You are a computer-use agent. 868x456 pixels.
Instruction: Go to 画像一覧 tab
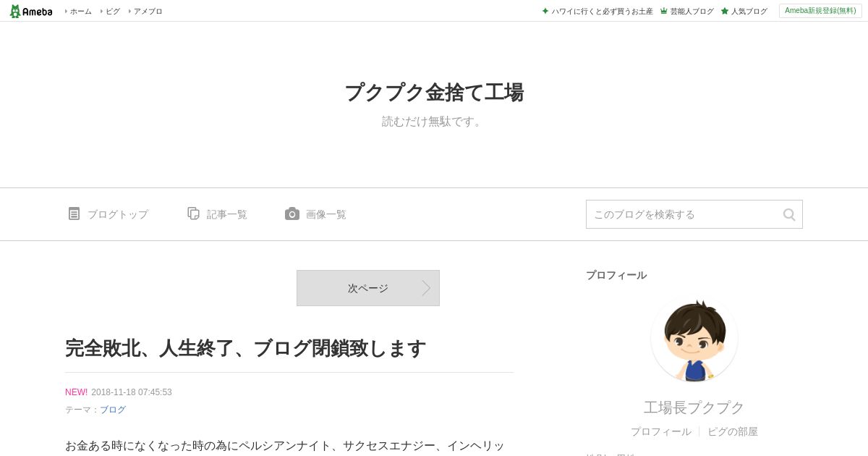pos(325,214)
